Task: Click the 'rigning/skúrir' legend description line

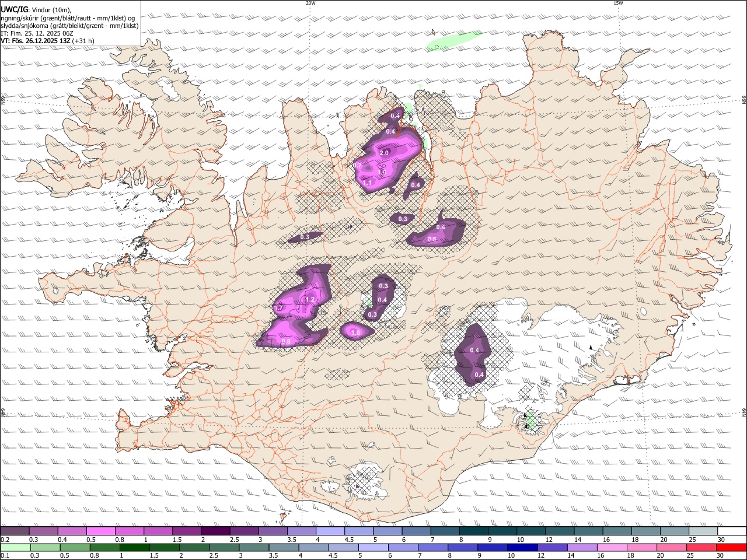Action: click(68, 17)
